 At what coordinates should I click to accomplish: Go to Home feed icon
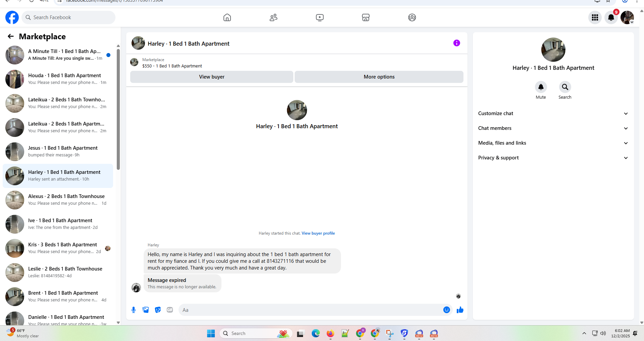pos(227,17)
